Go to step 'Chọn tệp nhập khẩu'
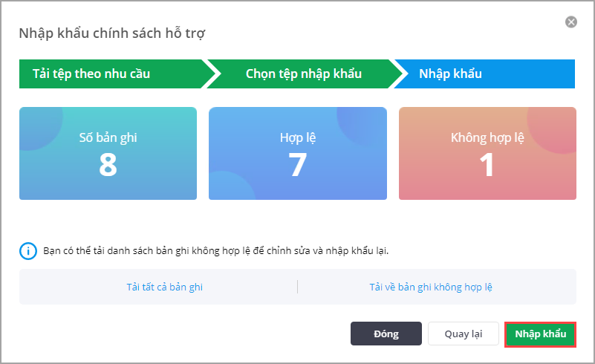The height and width of the screenshot is (364, 595). 304,74
